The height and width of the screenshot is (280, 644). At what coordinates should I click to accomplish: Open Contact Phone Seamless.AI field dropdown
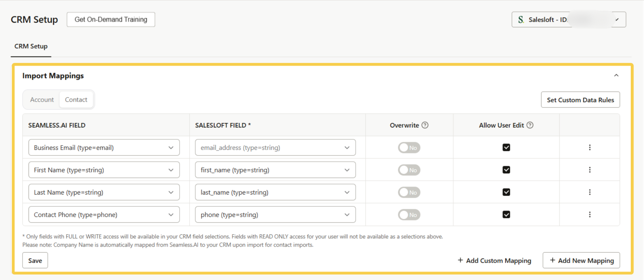104,214
